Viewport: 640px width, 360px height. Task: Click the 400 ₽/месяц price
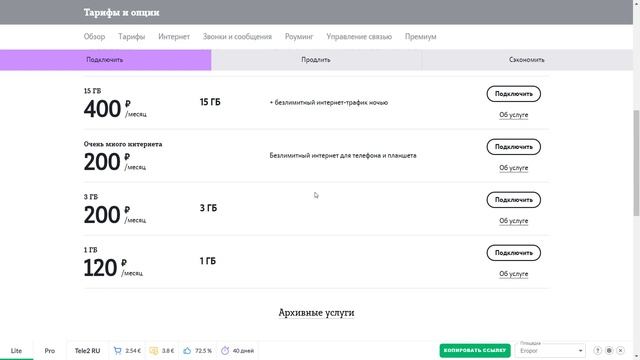[x=115, y=109]
